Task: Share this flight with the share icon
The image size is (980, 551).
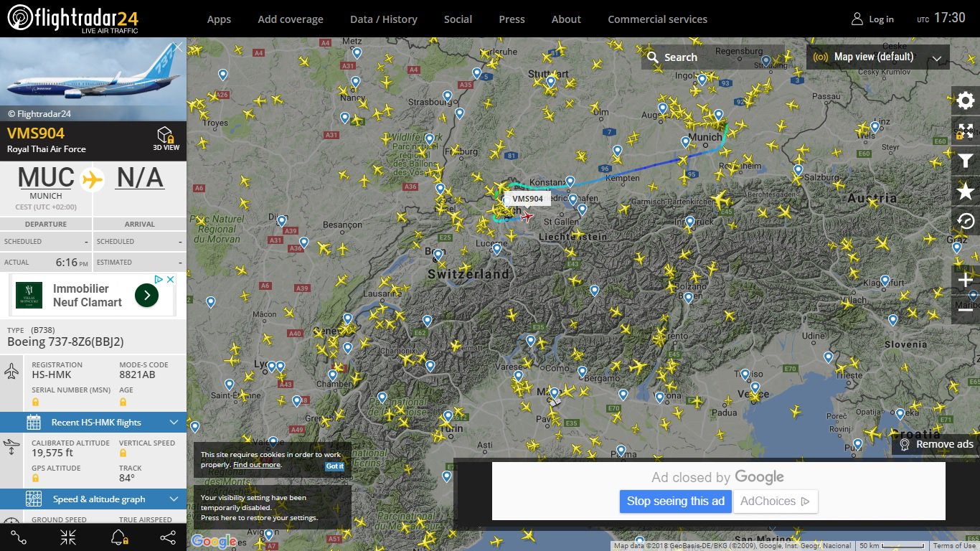Action: (168, 537)
